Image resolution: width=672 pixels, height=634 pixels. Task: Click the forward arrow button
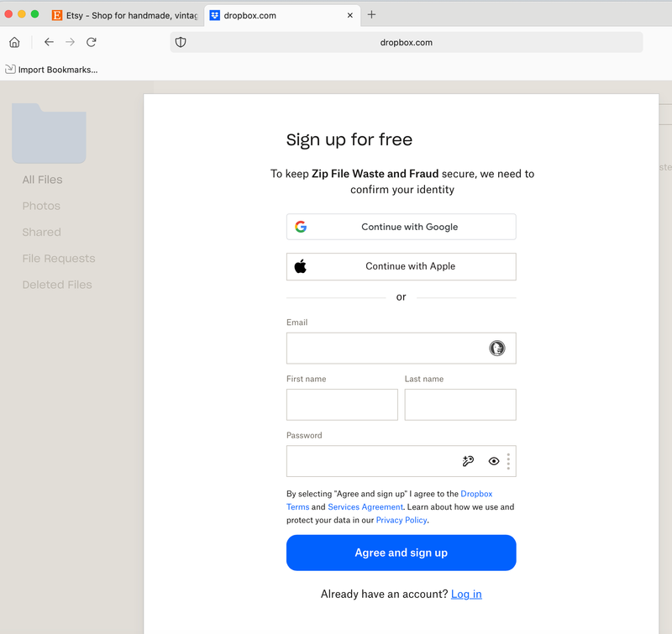click(x=71, y=42)
